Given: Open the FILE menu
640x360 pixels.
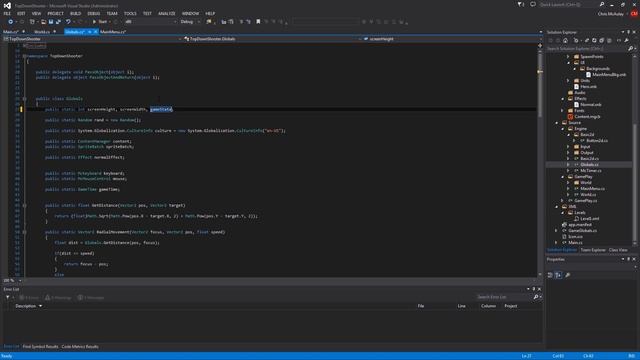Looking at the screenshot, I should [7, 13].
